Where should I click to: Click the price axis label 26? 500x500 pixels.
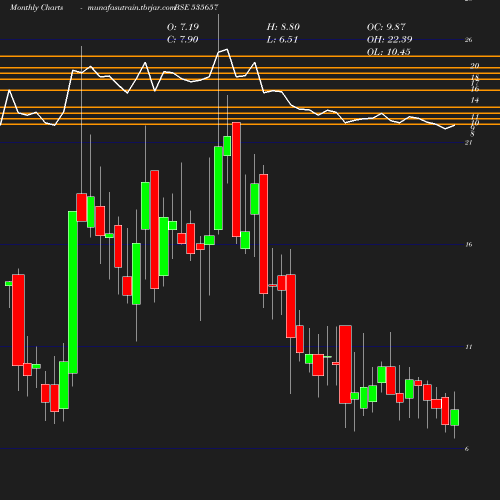(468, 40)
